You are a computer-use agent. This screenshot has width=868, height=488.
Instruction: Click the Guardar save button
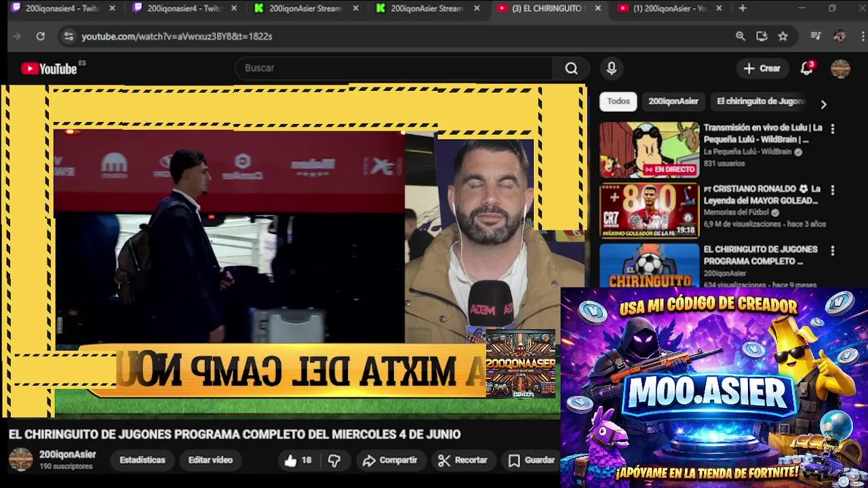[532, 460]
